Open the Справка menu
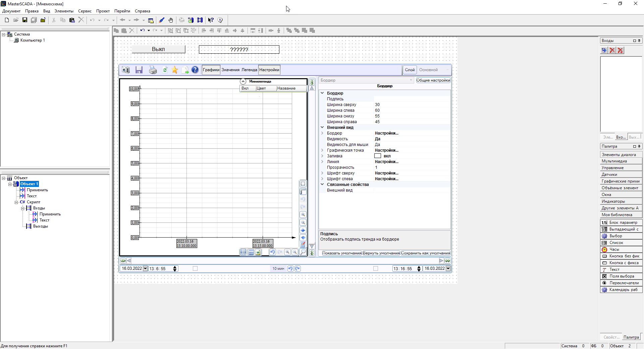The width and height of the screenshot is (644, 349). click(x=143, y=11)
